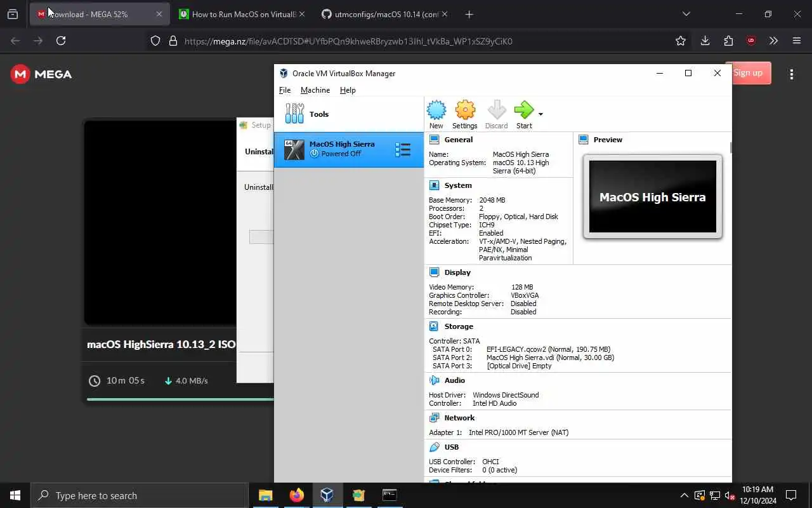812x508 pixels.
Task: Switch to the Download - MEGA browser tab
Action: pos(100,14)
